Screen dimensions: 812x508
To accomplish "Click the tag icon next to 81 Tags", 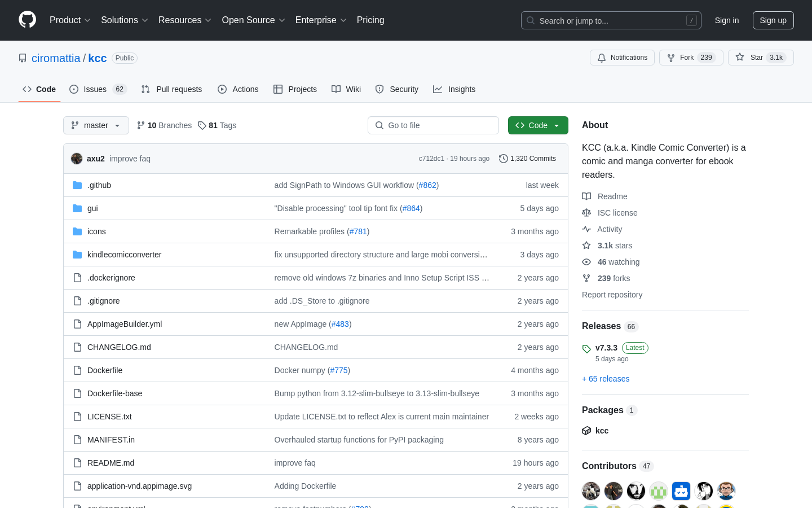I will coord(202,125).
